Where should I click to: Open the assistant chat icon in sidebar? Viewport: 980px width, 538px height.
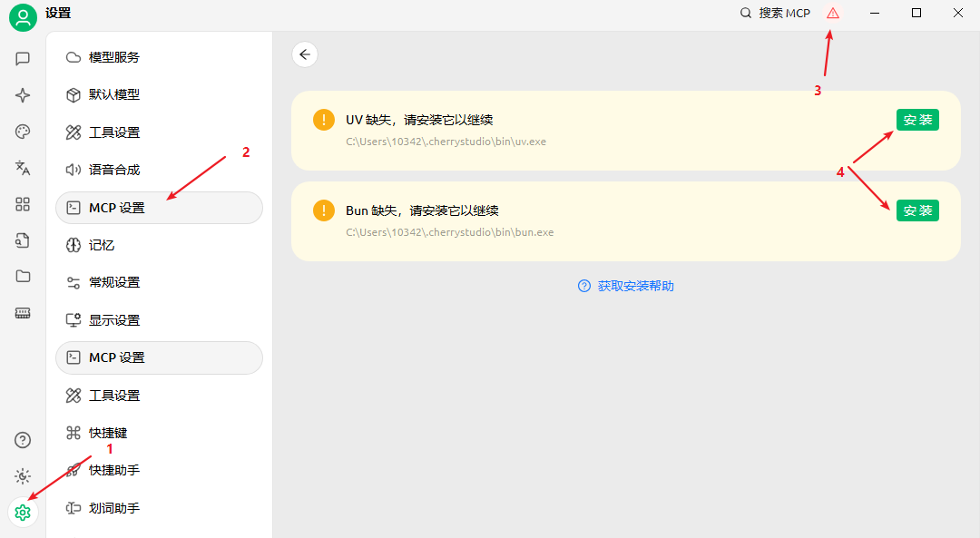(23, 59)
